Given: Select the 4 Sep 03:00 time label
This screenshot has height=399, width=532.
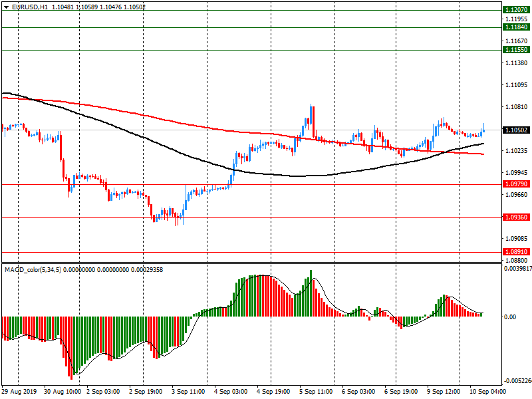Looking at the screenshot, I should [x=231, y=392].
